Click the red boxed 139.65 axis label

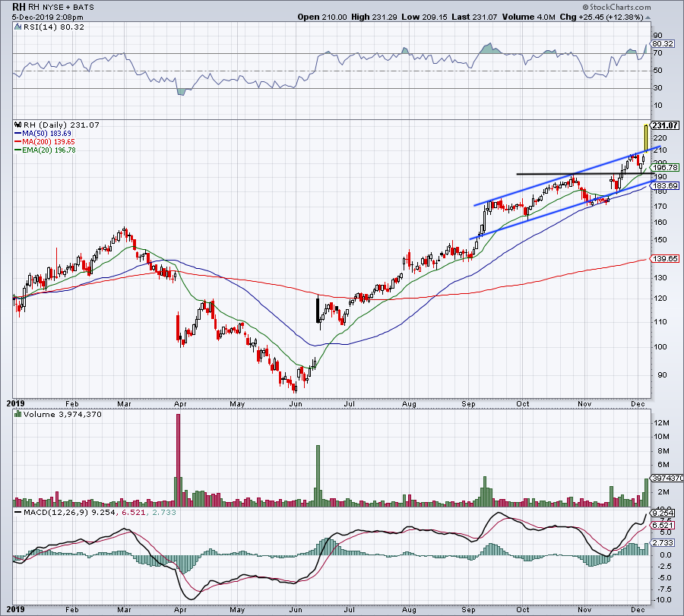click(666, 258)
